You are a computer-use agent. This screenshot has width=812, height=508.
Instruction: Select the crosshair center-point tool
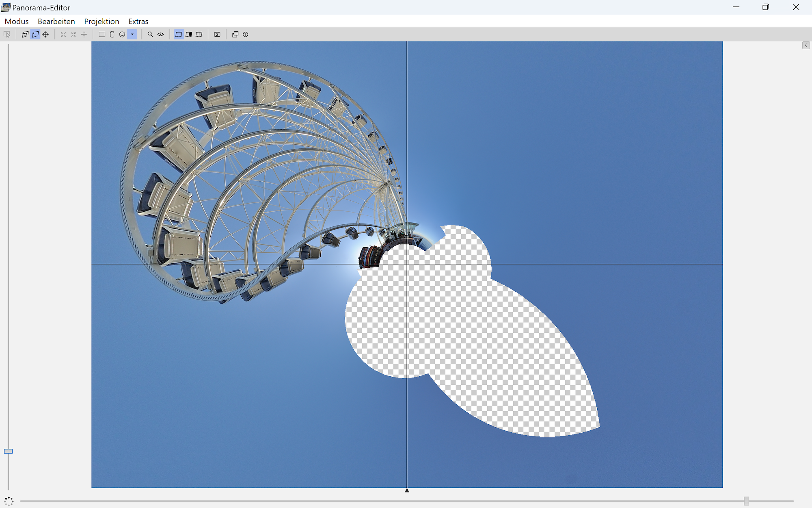(45, 35)
